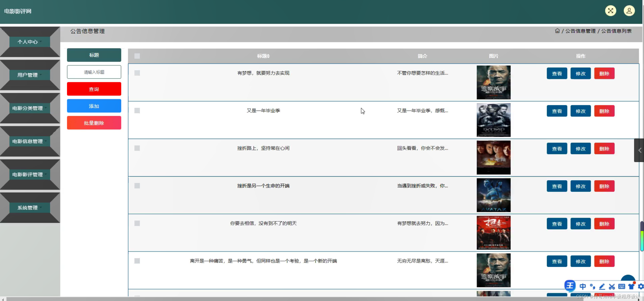Open the user profile icon top right
The width and height of the screenshot is (644, 301).
tap(629, 11)
